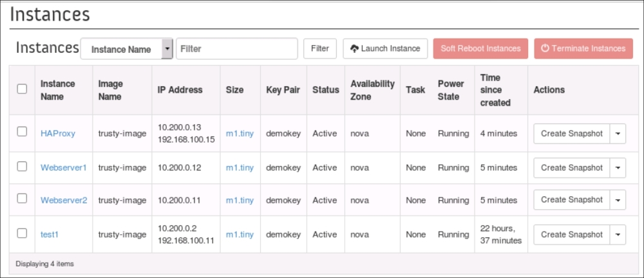
Task: Expand the actions dropdown arrow for Webserver2
Action: point(618,199)
